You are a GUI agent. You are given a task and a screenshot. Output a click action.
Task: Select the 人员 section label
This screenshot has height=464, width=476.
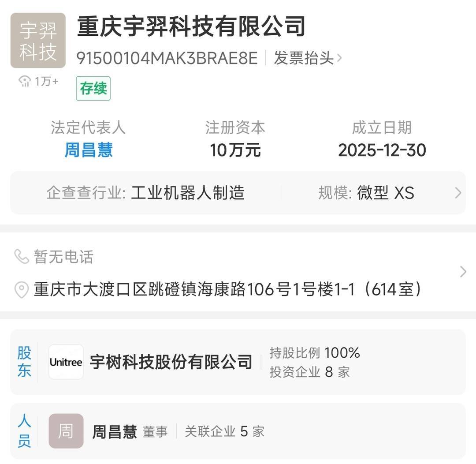24,431
